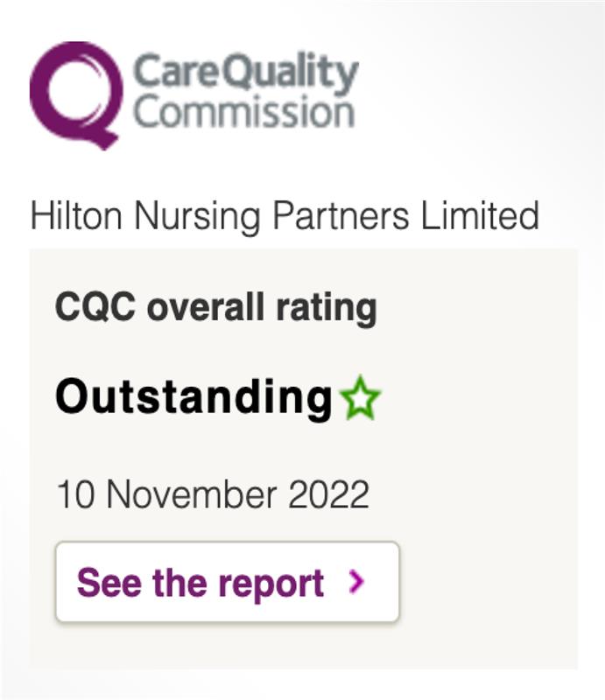Click the CQC abbreviation in the heading

[95, 307]
